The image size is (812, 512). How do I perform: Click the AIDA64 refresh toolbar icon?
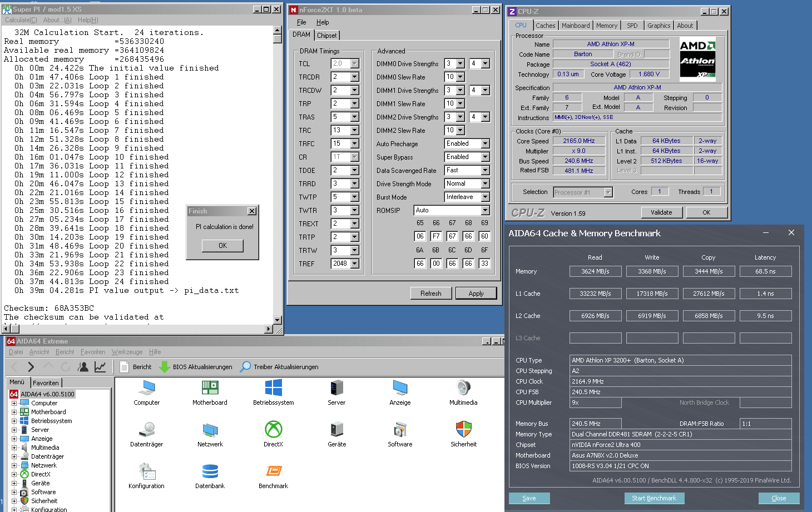66,367
